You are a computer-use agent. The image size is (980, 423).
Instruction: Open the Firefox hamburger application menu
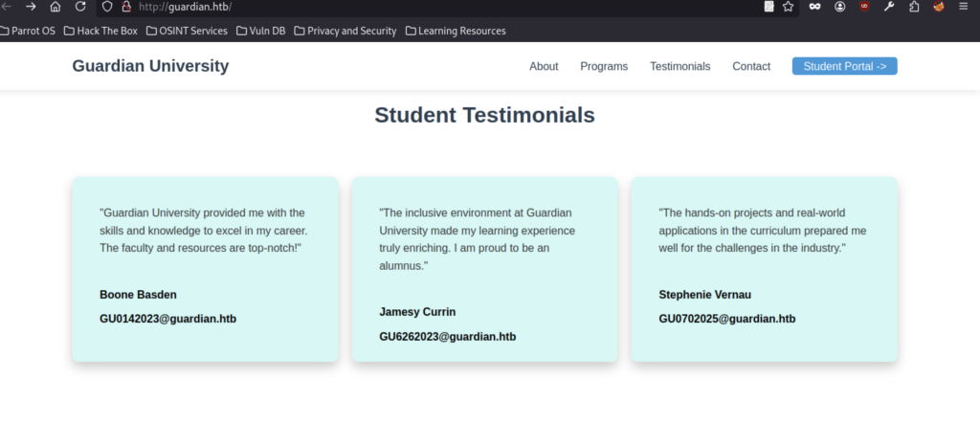964,7
